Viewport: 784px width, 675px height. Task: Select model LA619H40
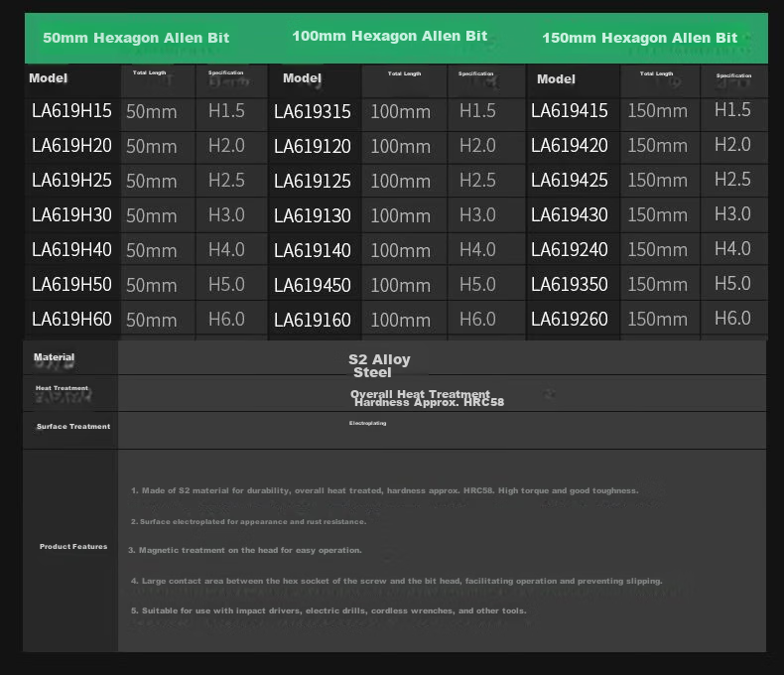(71, 249)
